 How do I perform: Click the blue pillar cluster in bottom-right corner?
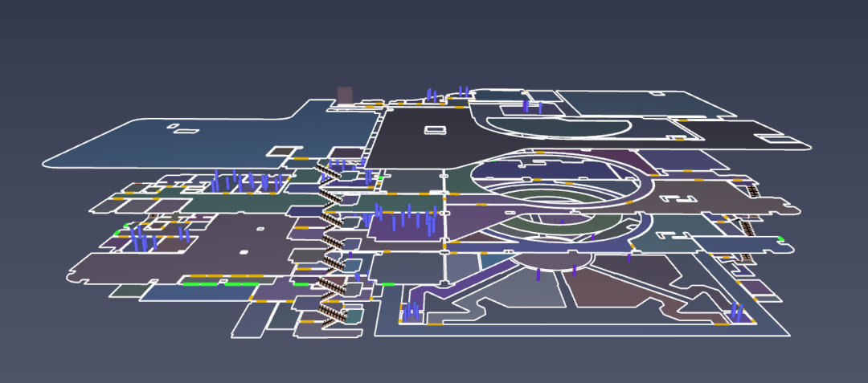point(736,312)
